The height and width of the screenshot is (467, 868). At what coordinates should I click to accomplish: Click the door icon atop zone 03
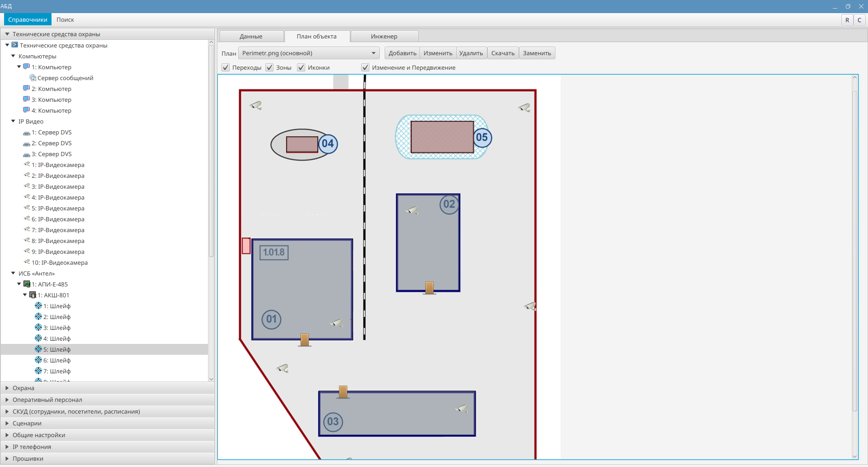(343, 392)
